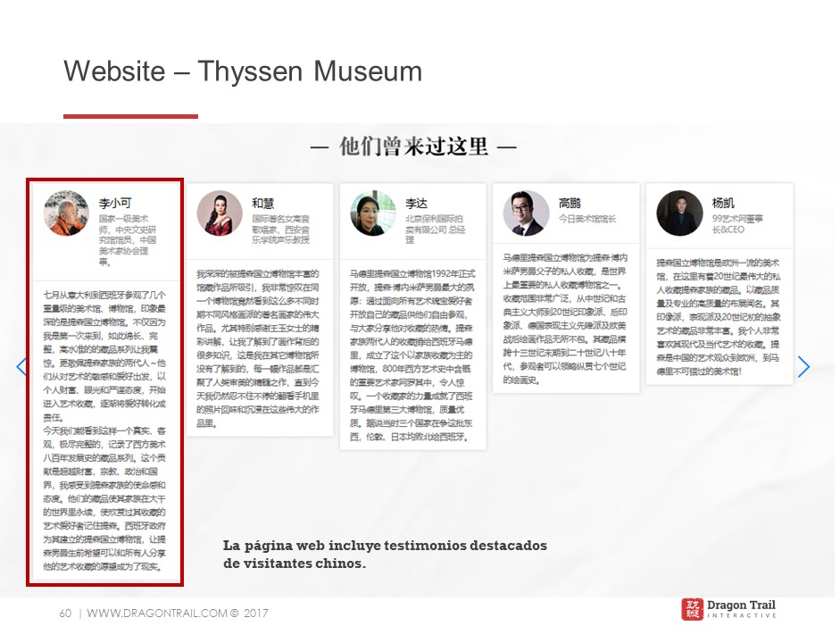This screenshot has width=840, height=643.
Task: Click the heading 他们曾来过这里
Action: pyautogui.click(x=413, y=146)
